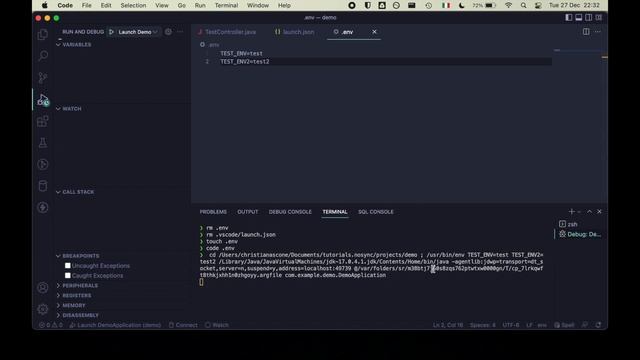This screenshot has height=360, width=640.
Task: Click the feedback icon in status bar
Action: coord(585,325)
